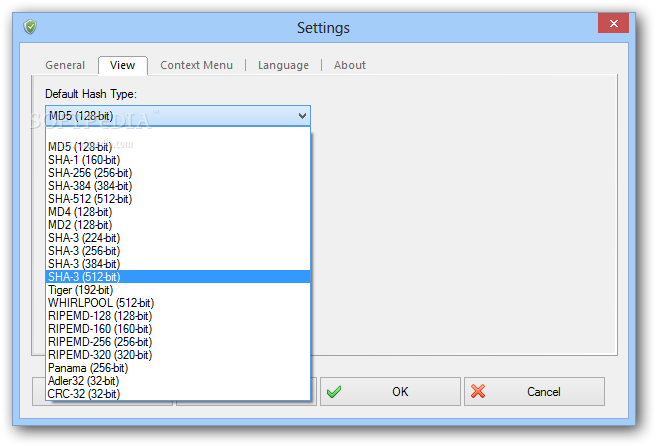Screen dimensions: 656x446
Task: Go to the Language tab
Action: point(283,65)
